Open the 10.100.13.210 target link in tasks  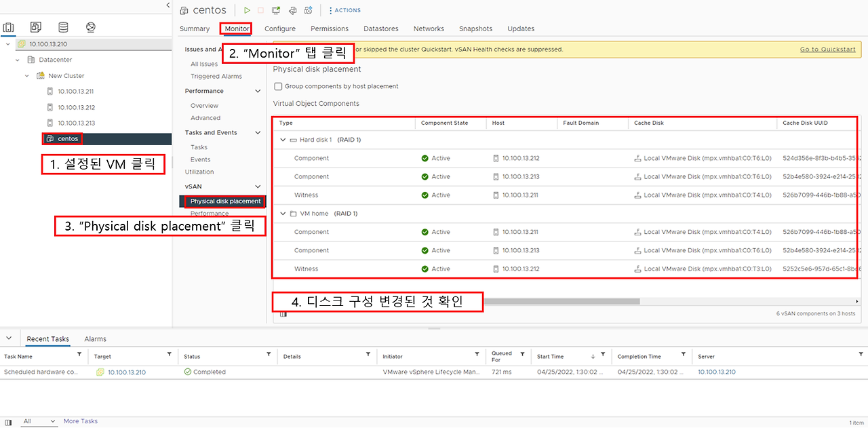(x=126, y=372)
